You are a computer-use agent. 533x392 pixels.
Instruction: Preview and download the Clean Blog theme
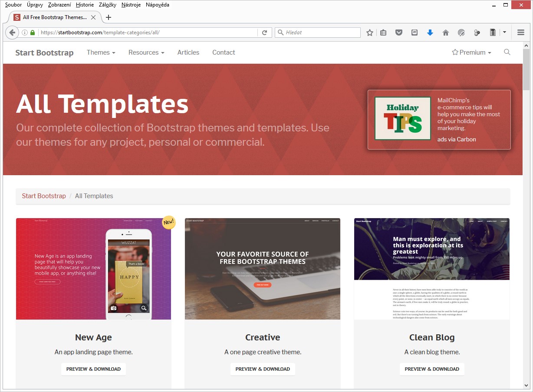[432, 369]
